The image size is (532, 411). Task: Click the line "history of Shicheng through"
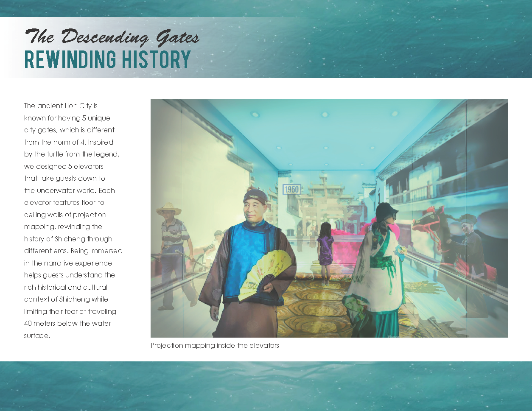[x=68, y=239]
